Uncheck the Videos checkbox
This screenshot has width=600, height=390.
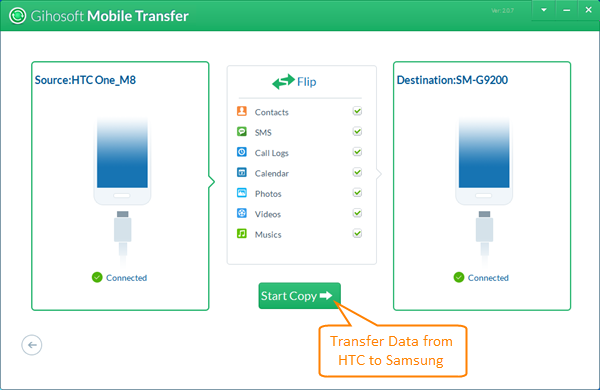(x=357, y=213)
